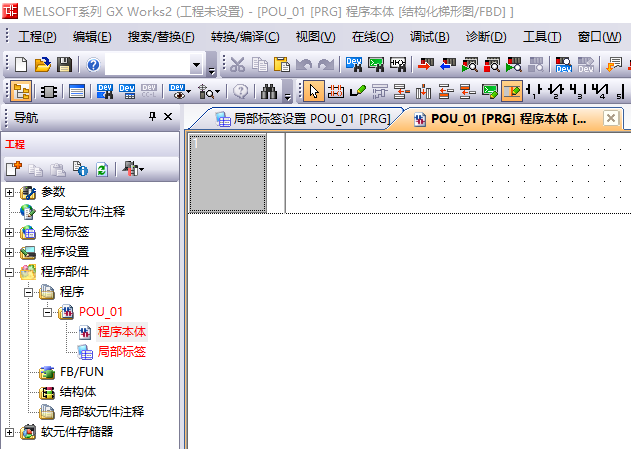The height and width of the screenshot is (449, 631).
Task: Open the 诊断(D) menu
Action: [x=486, y=37]
